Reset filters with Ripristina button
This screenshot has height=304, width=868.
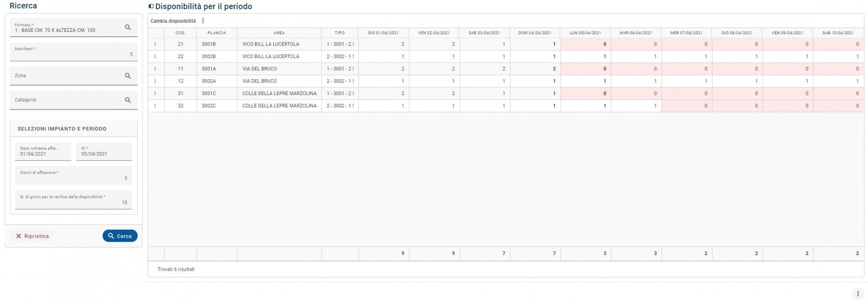click(32, 236)
